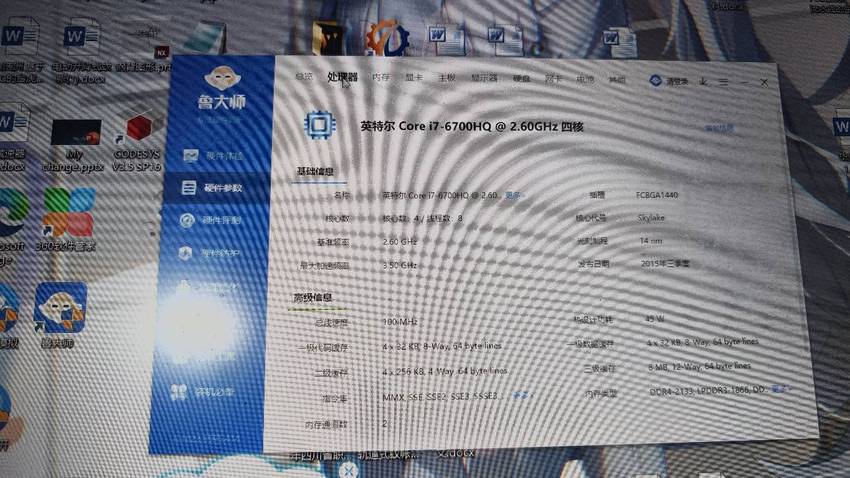
Task: Click the max turbo value 3.50 GHz
Action: (400, 265)
